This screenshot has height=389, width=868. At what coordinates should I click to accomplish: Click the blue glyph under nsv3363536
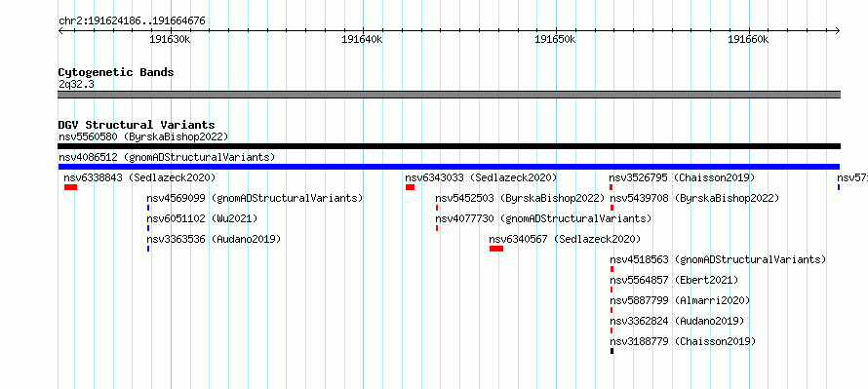point(148,249)
